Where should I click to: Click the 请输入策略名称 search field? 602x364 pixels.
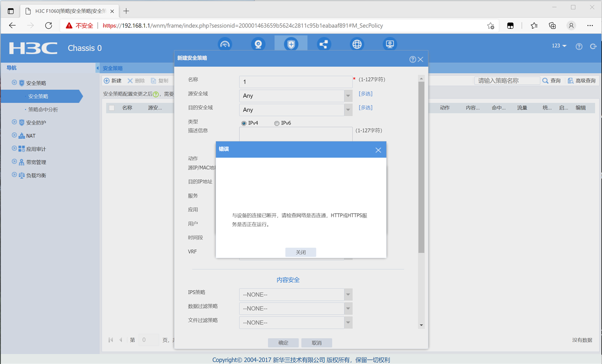tap(507, 81)
